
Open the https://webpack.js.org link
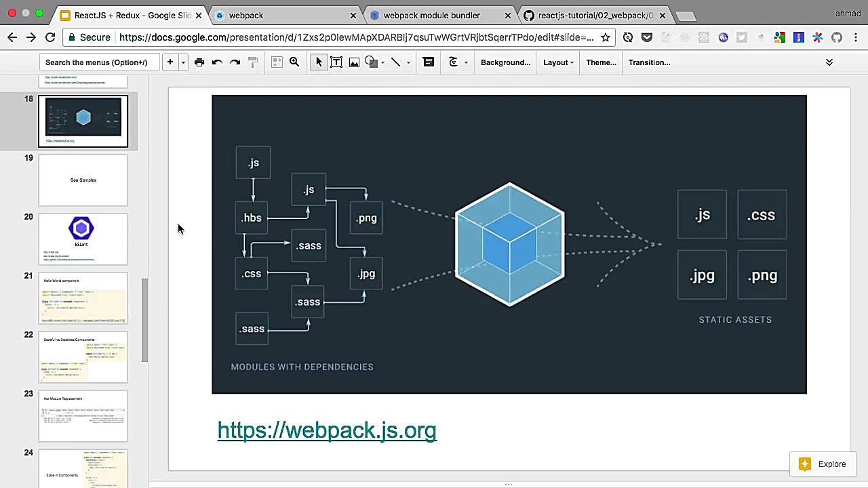[327, 430]
